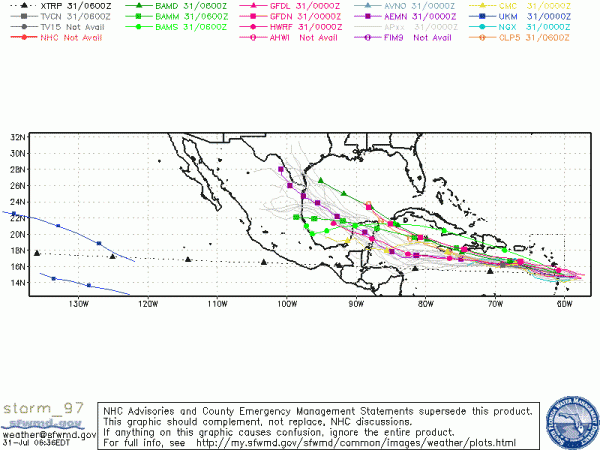Click the 14N latitude axis label
The width and height of the screenshot is (600, 450).
(18, 283)
